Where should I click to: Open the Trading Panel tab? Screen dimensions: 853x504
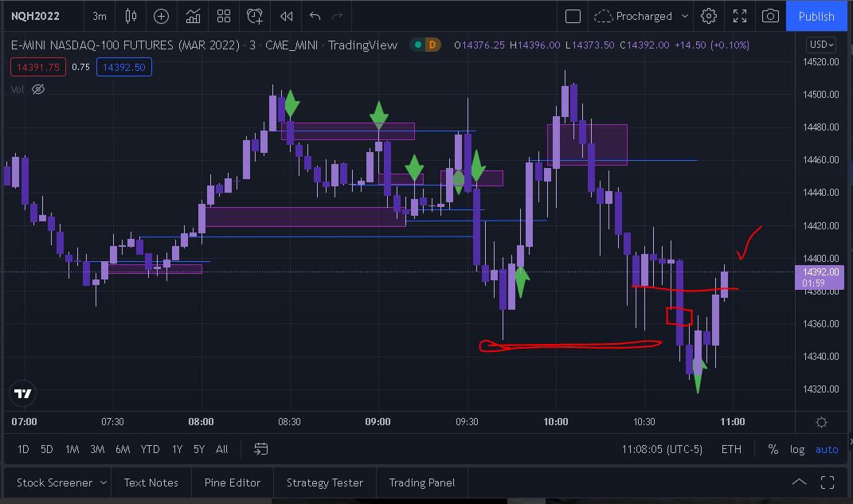pyautogui.click(x=422, y=483)
